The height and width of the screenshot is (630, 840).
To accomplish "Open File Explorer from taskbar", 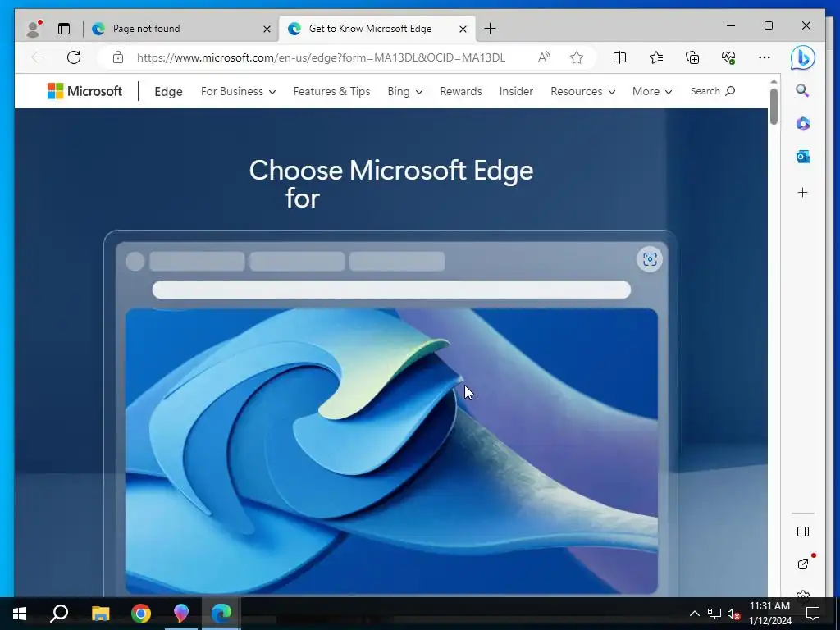I will [100, 614].
